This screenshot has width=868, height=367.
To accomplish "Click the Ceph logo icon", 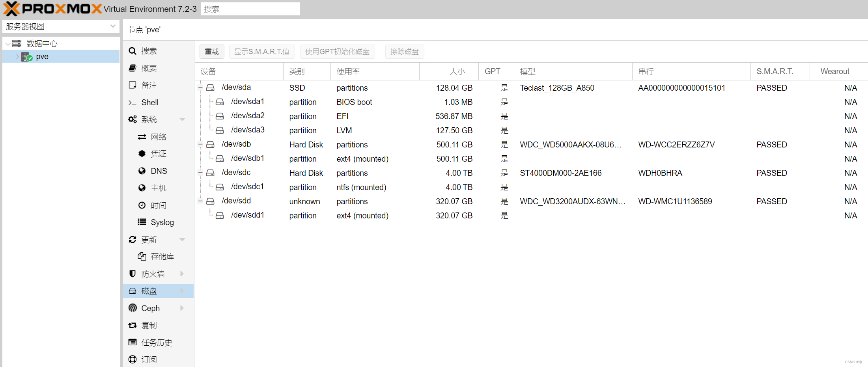I will [133, 308].
